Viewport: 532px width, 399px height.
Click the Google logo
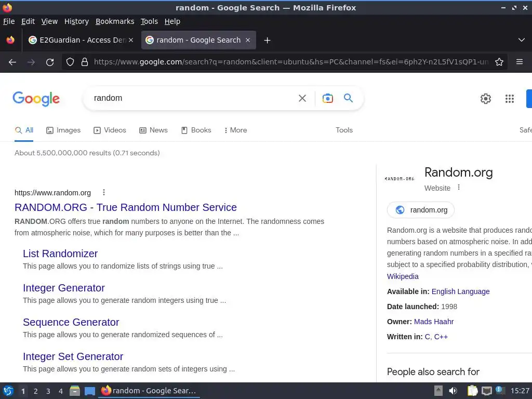(x=36, y=99)
